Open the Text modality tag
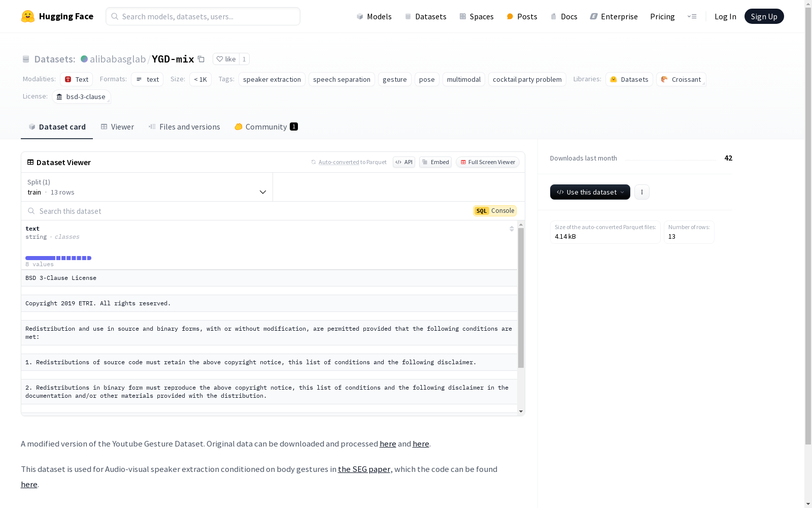Screen dimensions: 812x508 (x=76, y=79)
